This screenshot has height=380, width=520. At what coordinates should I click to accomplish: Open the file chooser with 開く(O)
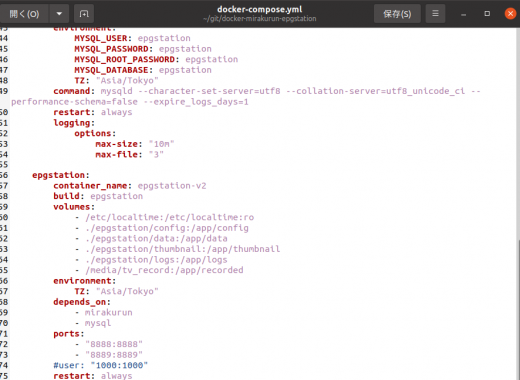24,14
